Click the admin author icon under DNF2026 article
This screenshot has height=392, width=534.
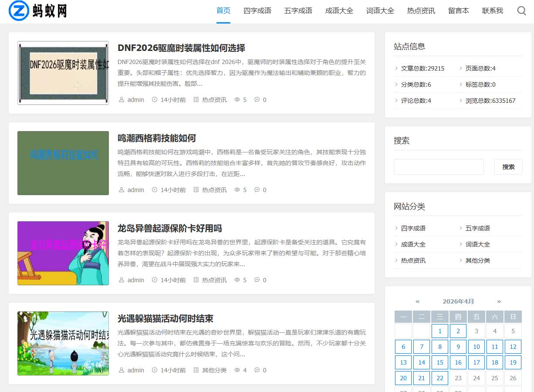pos(121,99)
